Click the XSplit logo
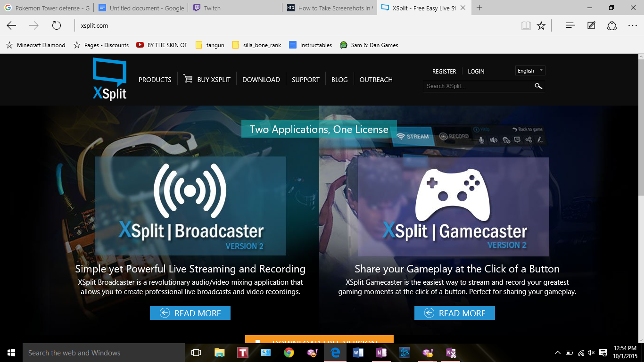This screenshot has height=362, width=644. [x=109, y=79]
